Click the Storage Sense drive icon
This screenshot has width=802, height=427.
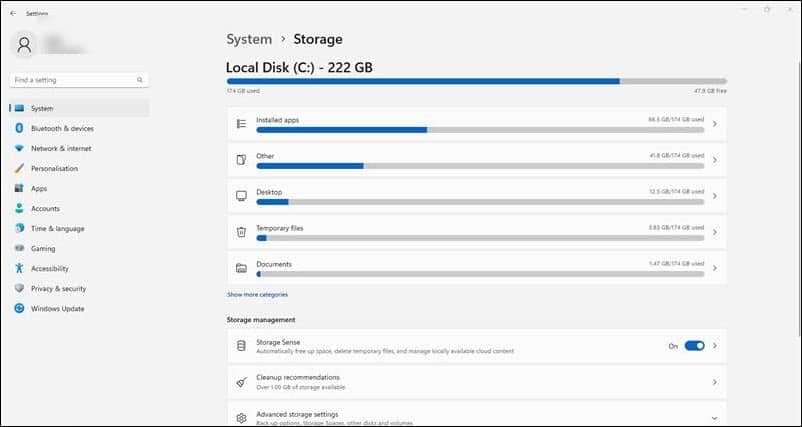[x=241, y=346]
